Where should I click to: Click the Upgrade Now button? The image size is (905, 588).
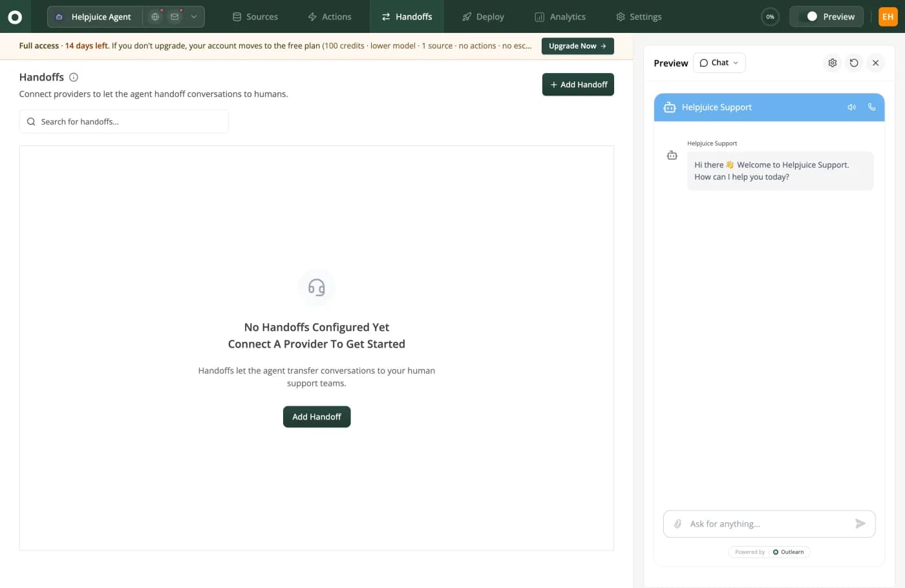click(x=577, y=46)
